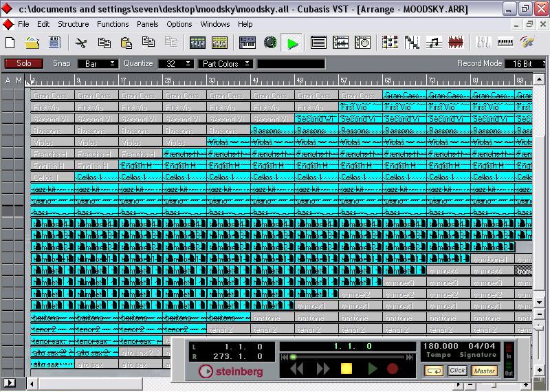550x392 pixels.
Task: Open the Structure menu
Action: coord(73,24)
